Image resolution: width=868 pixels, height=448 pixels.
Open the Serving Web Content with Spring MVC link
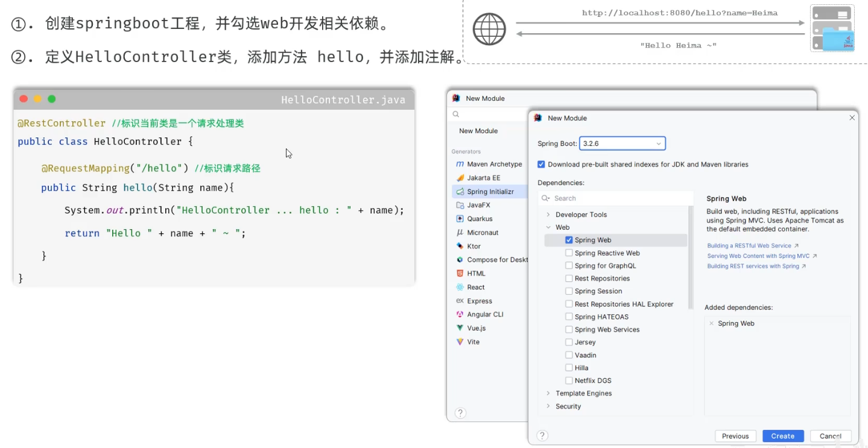point(760,256)
